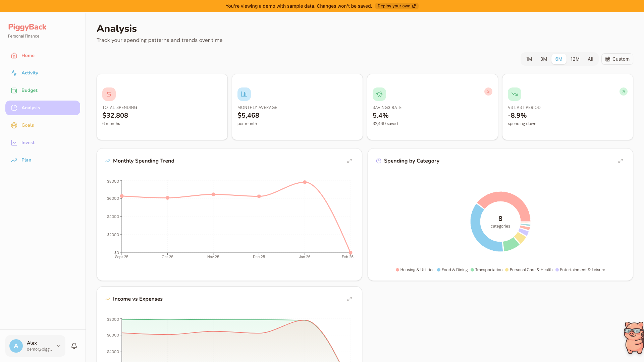Viewport: 644px width, 362px height.
Task: Click the Monthly Average bar chart icon
Action: point(244,94)
